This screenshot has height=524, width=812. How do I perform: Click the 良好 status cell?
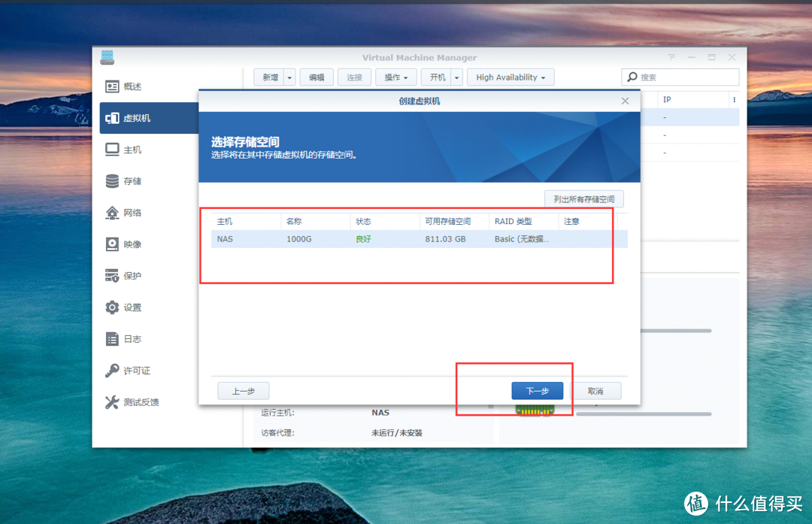coord(363,239)
